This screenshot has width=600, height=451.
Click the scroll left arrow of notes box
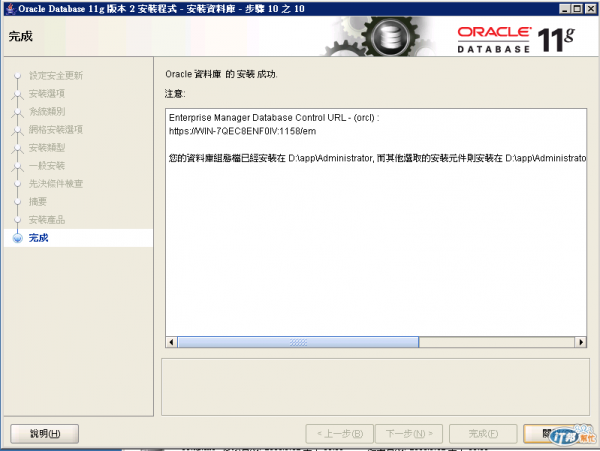tap(171, 342)
